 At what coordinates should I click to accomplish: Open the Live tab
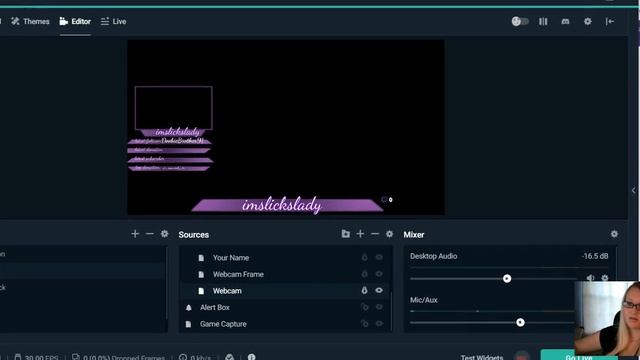(x=113, y=21)
